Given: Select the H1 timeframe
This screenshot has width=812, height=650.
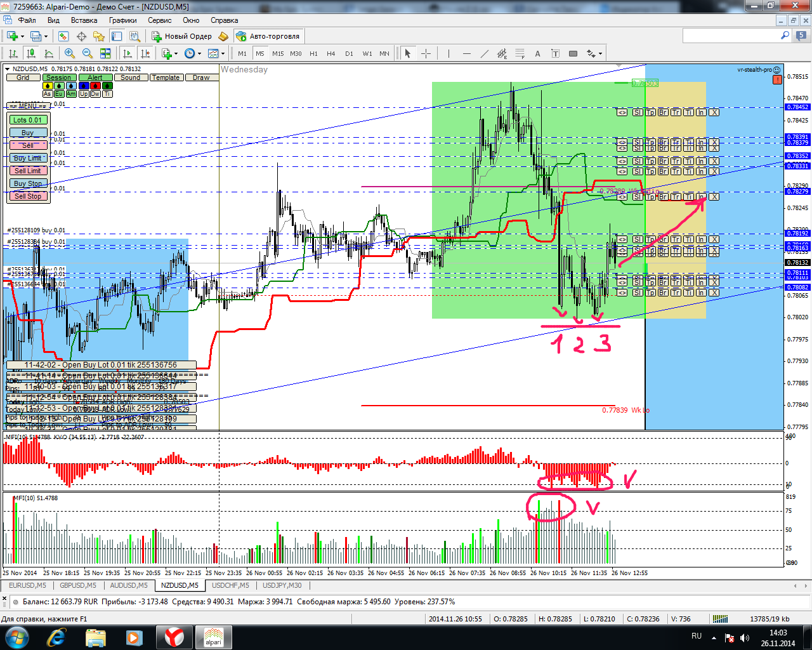Looking at the screenshot, I should click(313, 53).
